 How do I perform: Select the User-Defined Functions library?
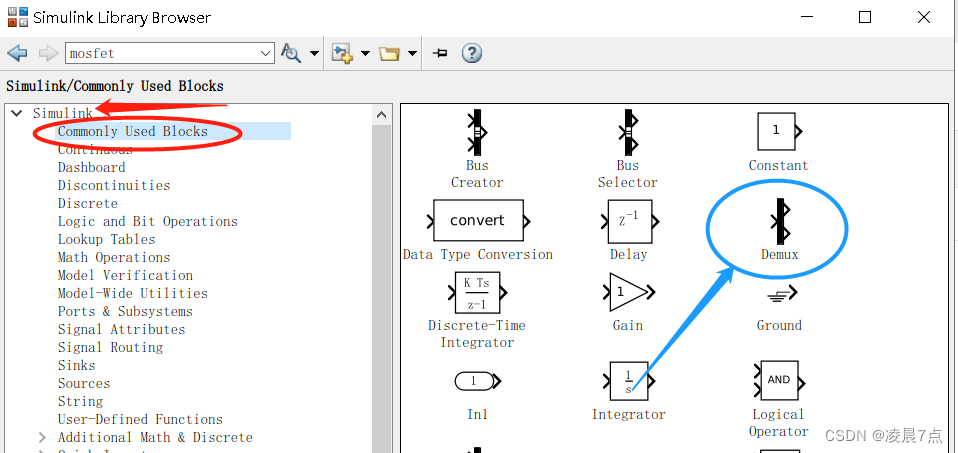click(141, 419)
